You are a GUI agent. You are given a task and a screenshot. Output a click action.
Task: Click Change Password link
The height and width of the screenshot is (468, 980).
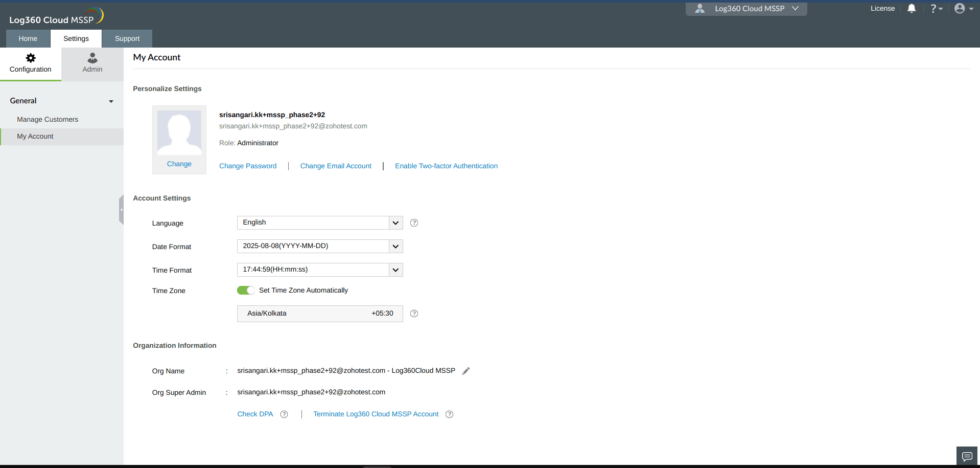pyautogui.click(x=248, y=166)
